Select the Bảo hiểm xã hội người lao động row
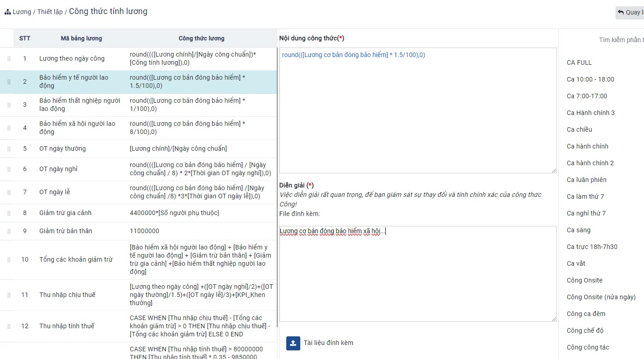 [77, 128]
